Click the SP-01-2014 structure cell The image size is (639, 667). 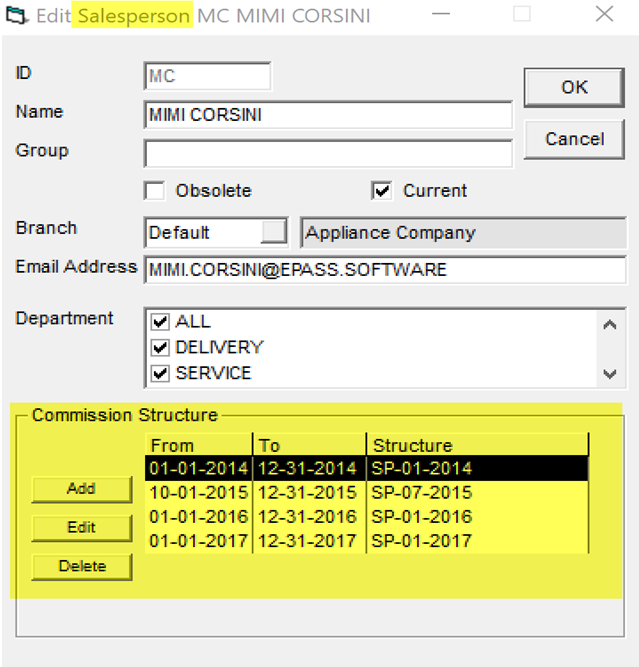pos(477,468)
